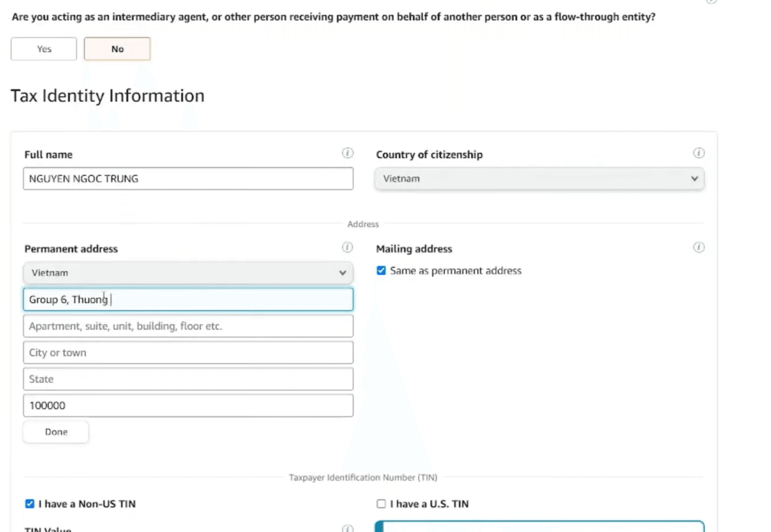771x532 pixels.
Task: Toggle the I have a Non-US TIN checkbox
Action: (30, 504)
